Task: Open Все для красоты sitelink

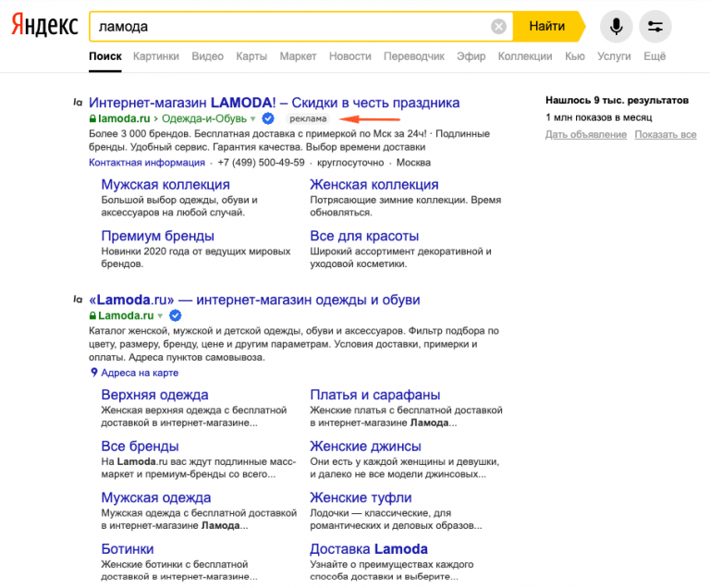Action: (364, 236)
